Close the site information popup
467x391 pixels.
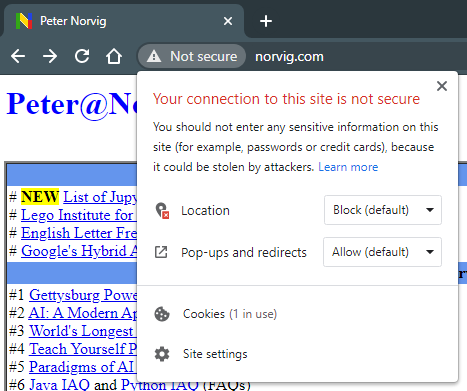(442, 86)
